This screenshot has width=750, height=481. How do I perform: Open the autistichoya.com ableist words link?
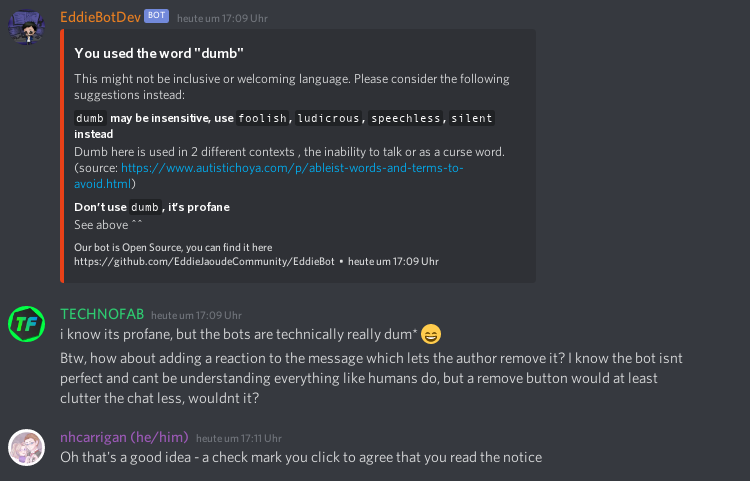pyautogui.click(x=268, y=175)
